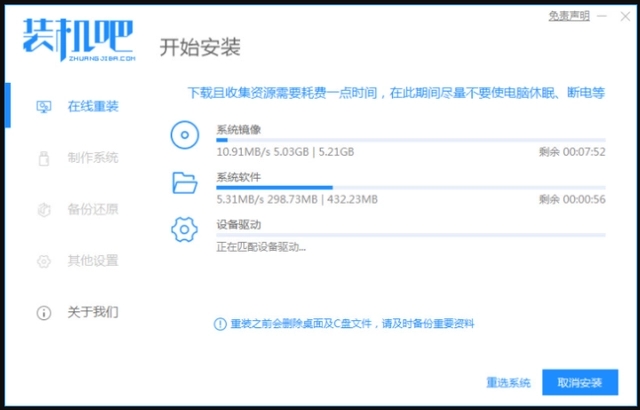Viewport: 640px width, 410px height.
Task: Click the 设备驱动 progress bar
Action: click(x=411, y=235)
